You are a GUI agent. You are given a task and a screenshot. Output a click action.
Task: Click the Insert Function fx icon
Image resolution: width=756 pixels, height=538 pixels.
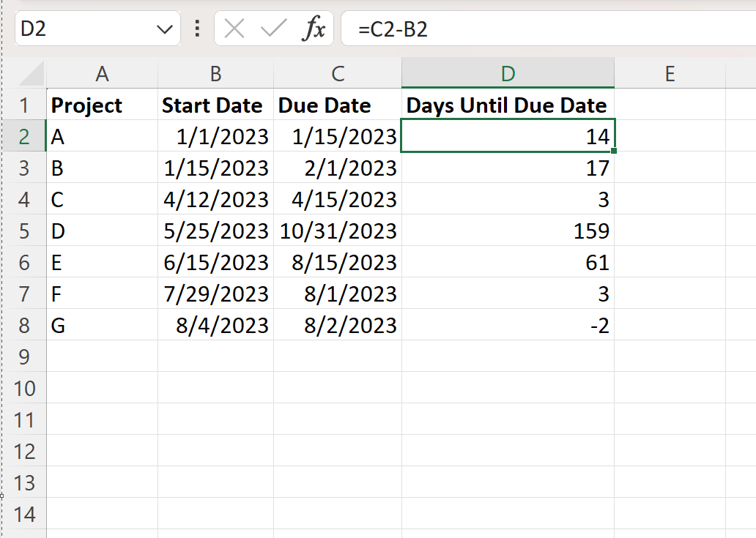click(x=315, y=29)
